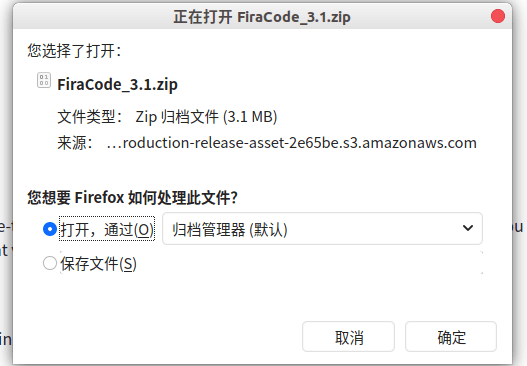
Task: Expand the chevron arrow of application selector
Action: [x=468, y=229]
